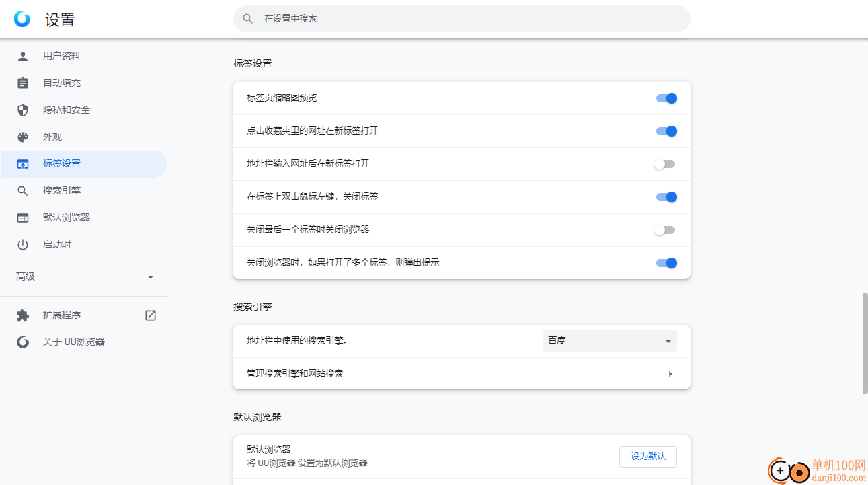The height and width of the screenshot is (485, 868).
Task: Click the startup power icon
Action: click(23, 244)
